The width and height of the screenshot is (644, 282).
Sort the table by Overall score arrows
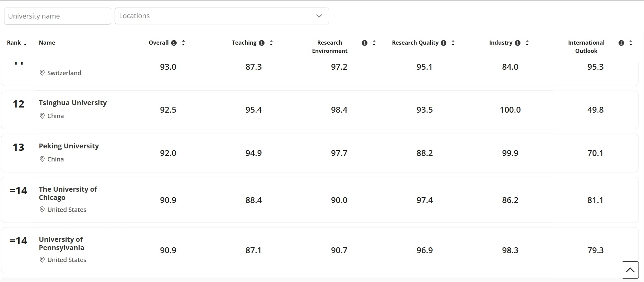pos(183,43)
